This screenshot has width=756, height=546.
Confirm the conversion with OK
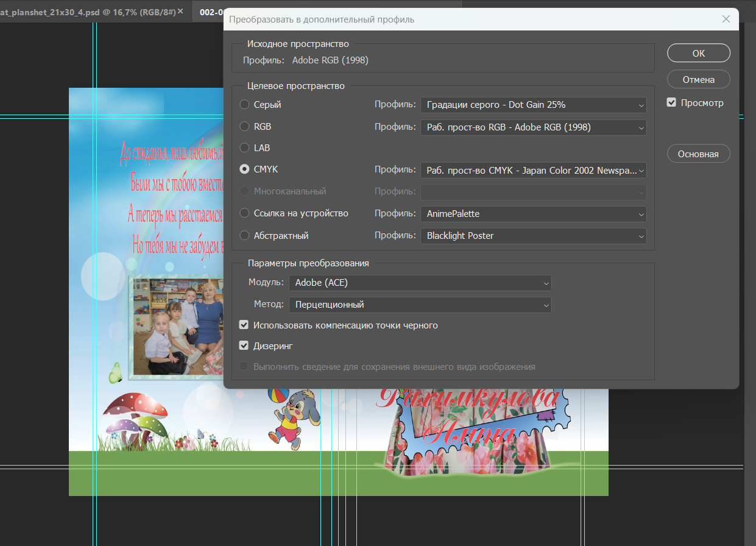point(699,53)
